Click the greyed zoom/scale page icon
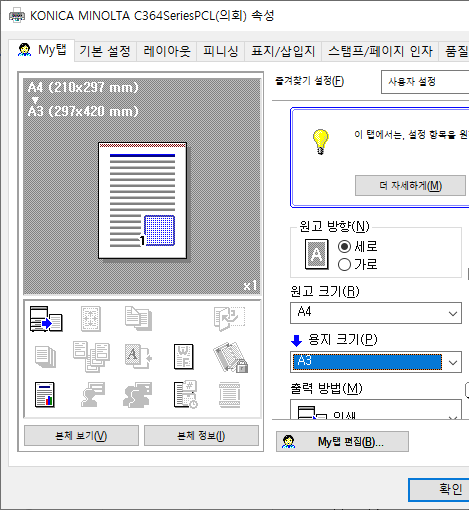This screenshot has width=469, height=510. (91, 319)
